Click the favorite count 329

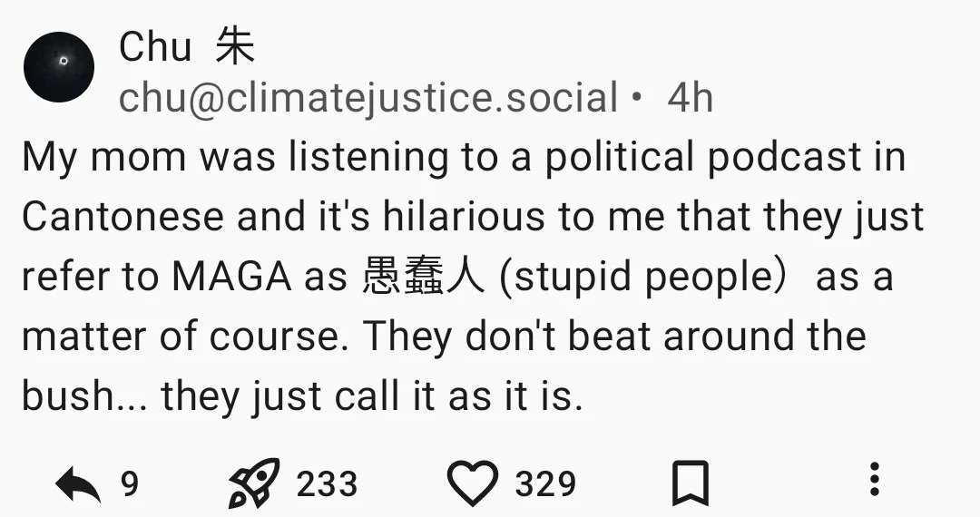pyautogui.click(x=545, y=483)
